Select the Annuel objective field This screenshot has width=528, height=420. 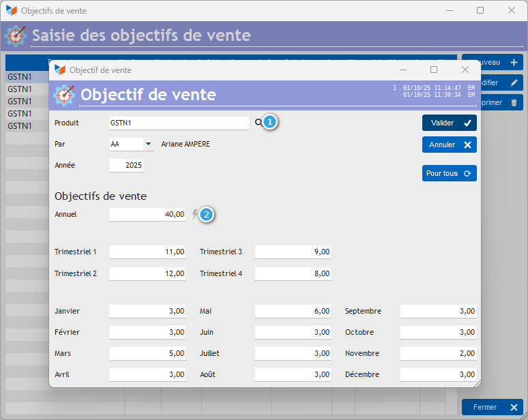(147, 214)
